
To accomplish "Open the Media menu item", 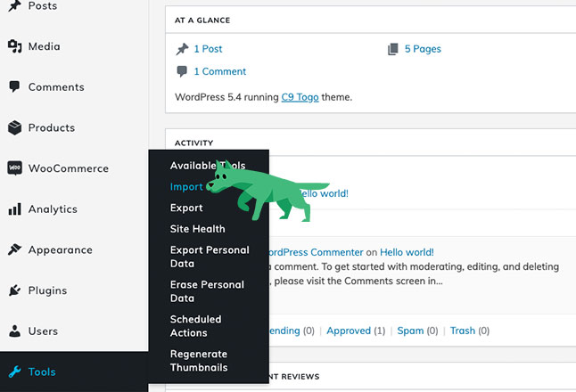I will (44, 46).
